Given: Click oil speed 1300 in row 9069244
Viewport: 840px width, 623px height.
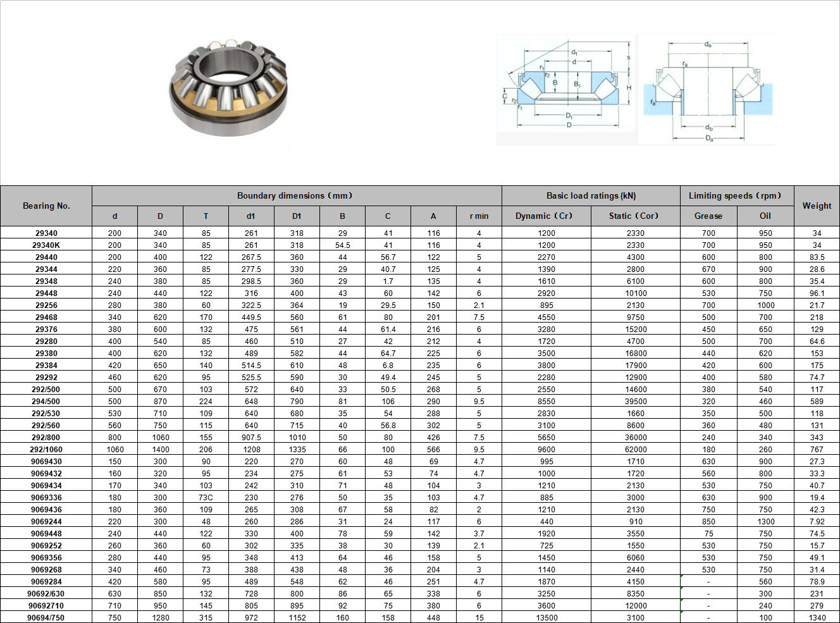Looking at the screenshot, I should (765, 522).
